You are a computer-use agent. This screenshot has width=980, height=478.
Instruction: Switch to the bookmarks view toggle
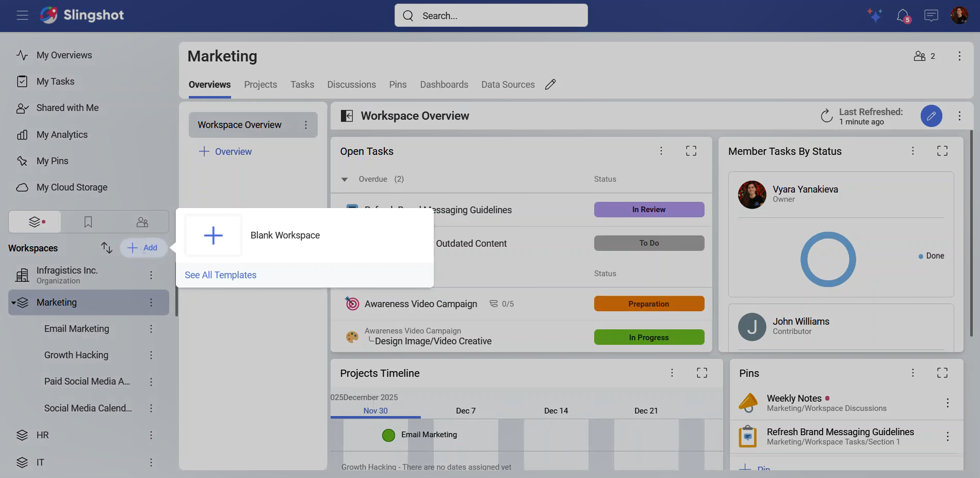point(88,222)
